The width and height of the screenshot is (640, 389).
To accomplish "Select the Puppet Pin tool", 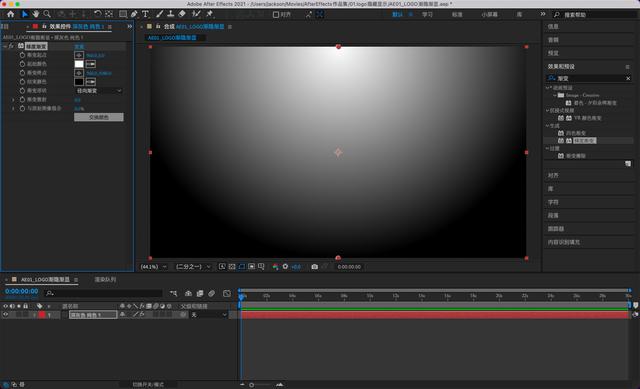I will (x=210, y=14).
